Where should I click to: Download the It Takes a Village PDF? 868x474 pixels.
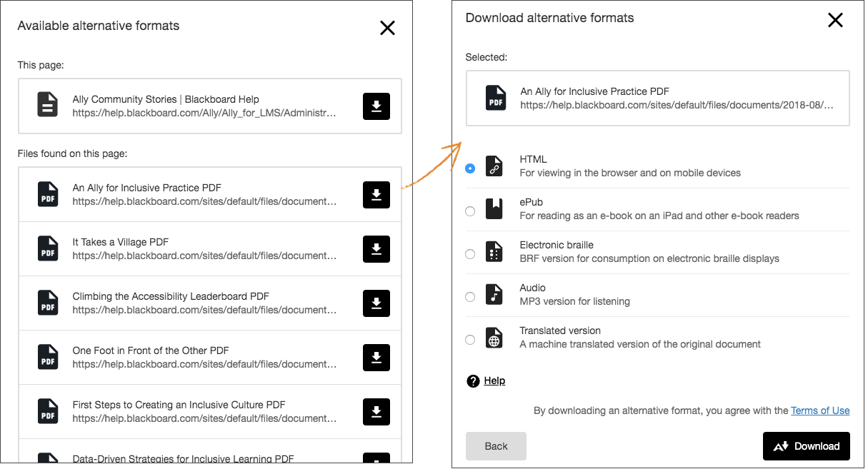[x=376, y=249]
